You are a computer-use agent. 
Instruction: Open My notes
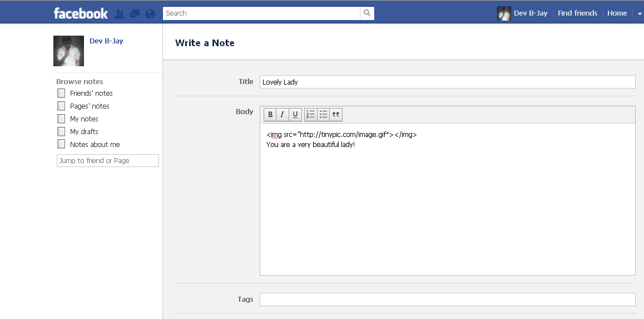84,119
